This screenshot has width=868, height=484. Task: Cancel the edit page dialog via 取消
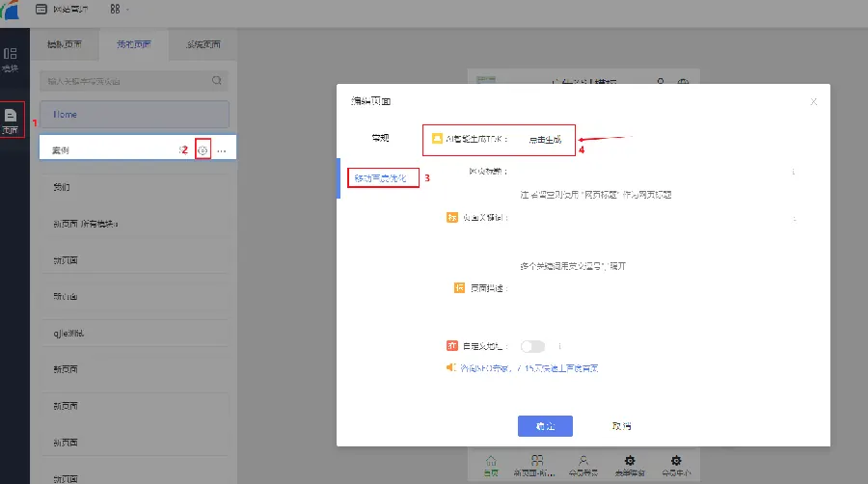pos(621,426)
